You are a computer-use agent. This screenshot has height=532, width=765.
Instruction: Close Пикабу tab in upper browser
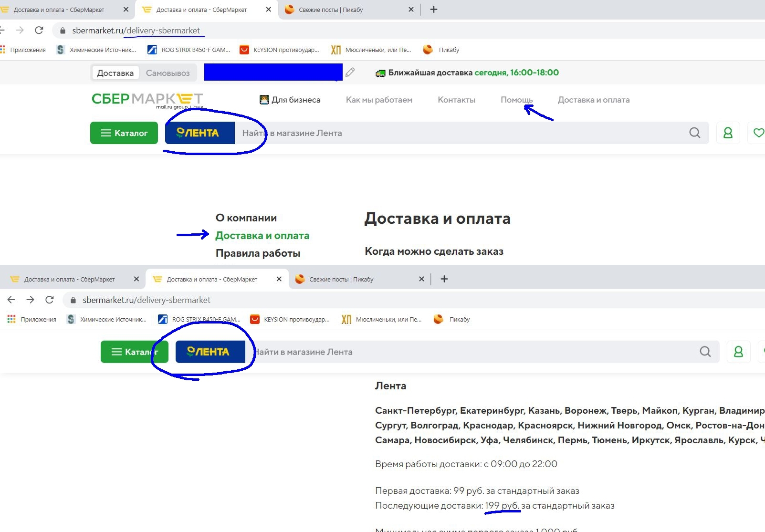pyautogui.click(x=411, y=10)
